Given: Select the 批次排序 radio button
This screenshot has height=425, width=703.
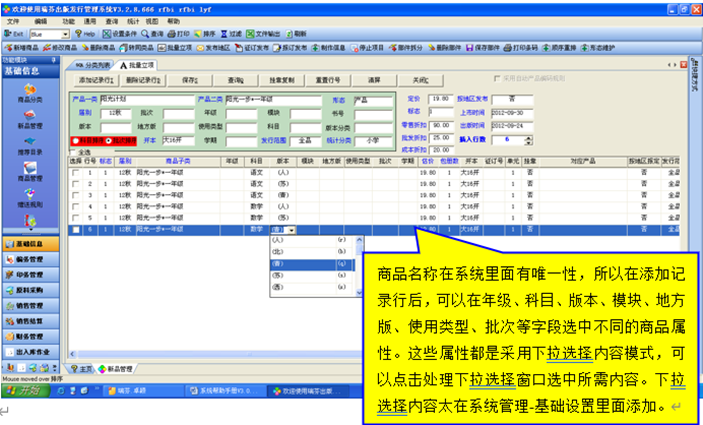Looking at the screenshot, I should click(x=108, y=141).
